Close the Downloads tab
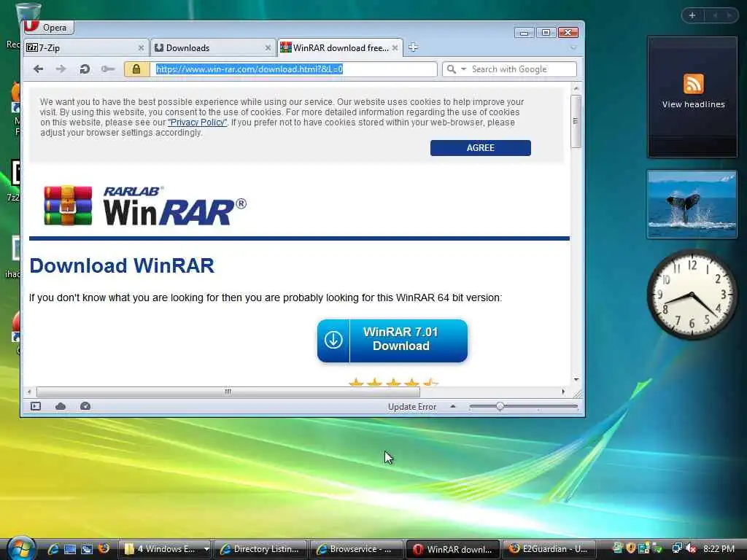 (268, 47)
